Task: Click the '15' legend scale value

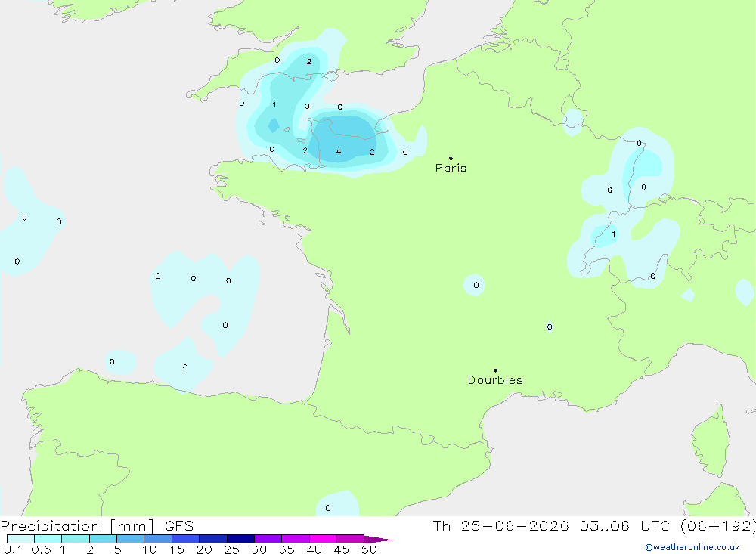Action: (x=177, y=549)
